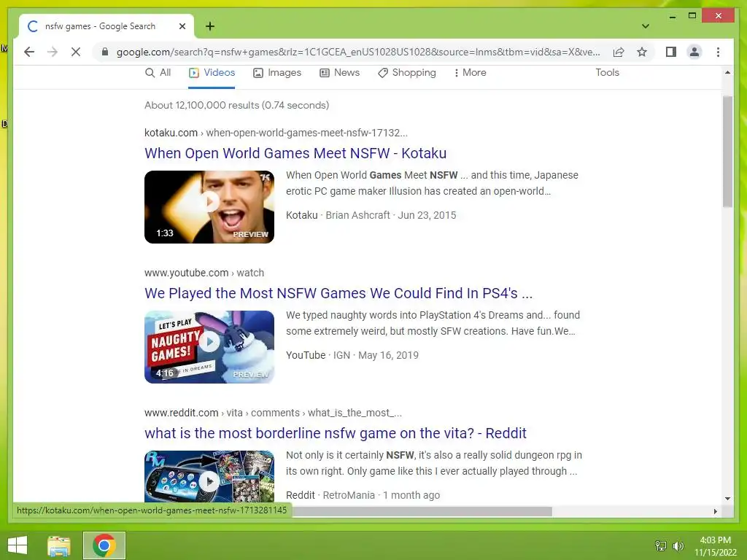Open the Windows Start menu
This screenshot has width=747, height=560.
point(18,545)
